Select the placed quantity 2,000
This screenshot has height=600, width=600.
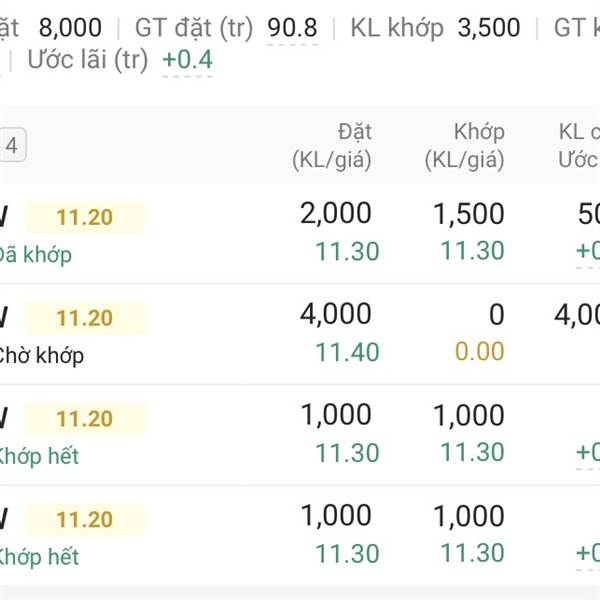coord(335,213)
